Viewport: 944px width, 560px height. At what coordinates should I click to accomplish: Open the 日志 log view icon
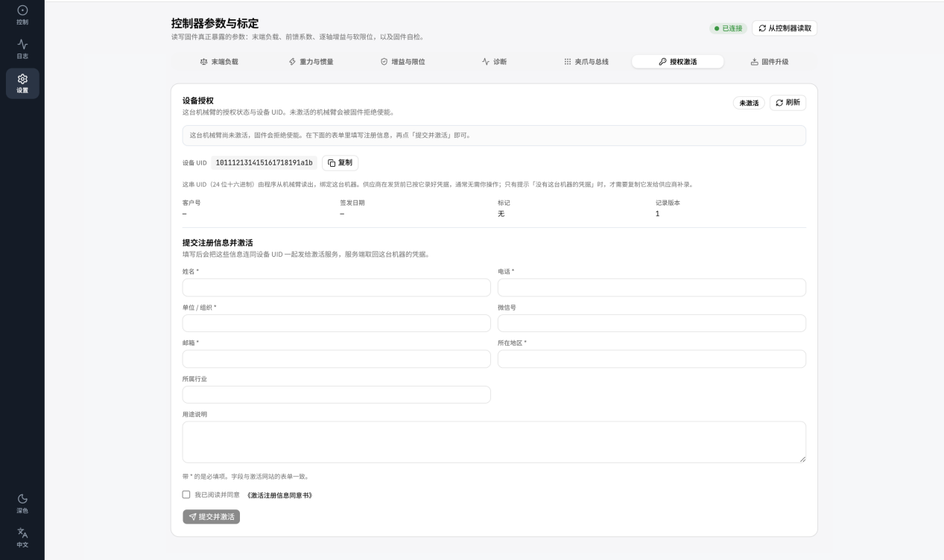[x=22, y=48]
